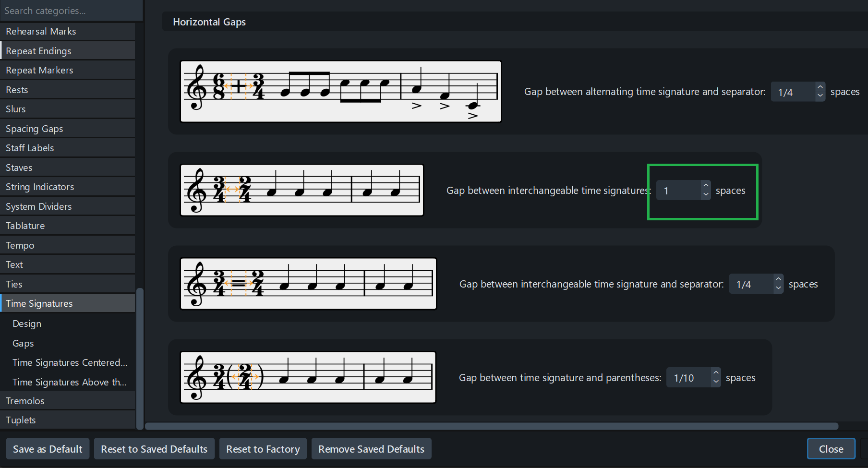The width and height of the screenshot is (868, 468).
Task: Increase interchangeable time signature separator gap
Action: 778,279
